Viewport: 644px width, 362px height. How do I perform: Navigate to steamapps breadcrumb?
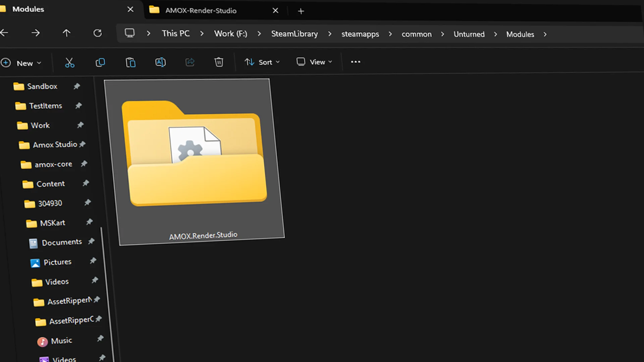(x=360, y=34)
